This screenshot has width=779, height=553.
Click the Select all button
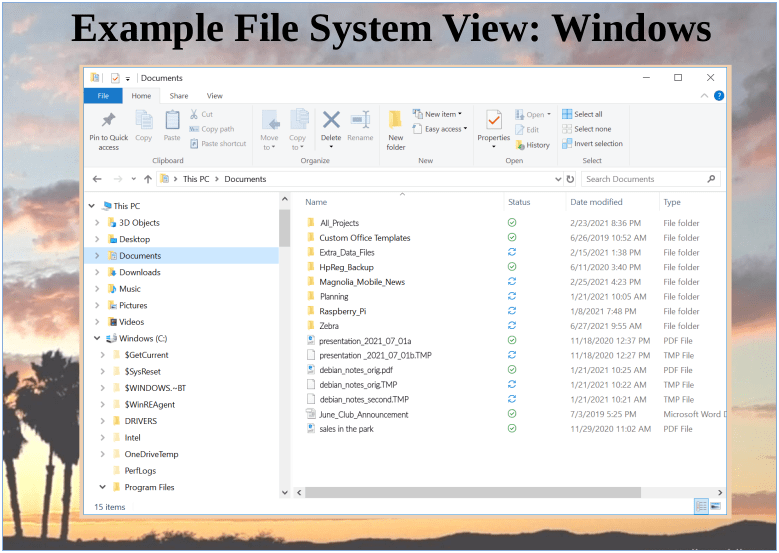pyautogui.click(x=587, y=114)
